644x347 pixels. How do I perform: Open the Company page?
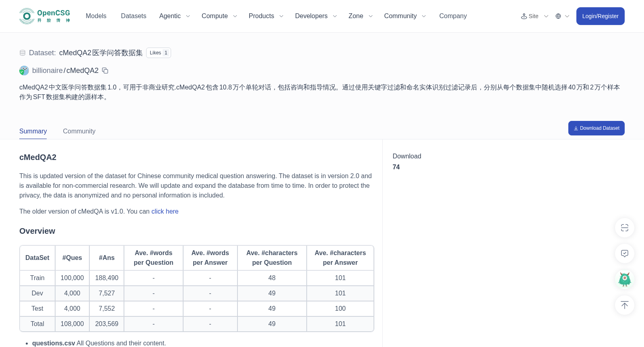coord(453,16)
